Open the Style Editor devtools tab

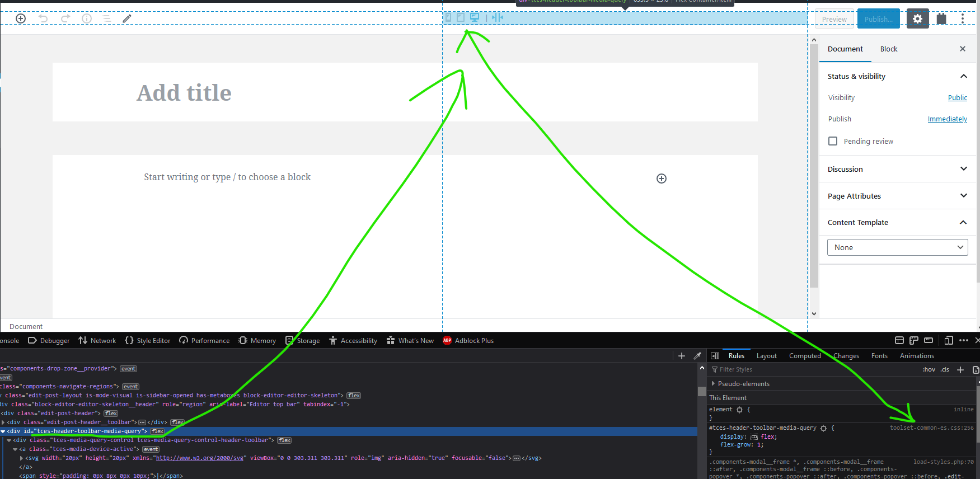coord(148,340)
